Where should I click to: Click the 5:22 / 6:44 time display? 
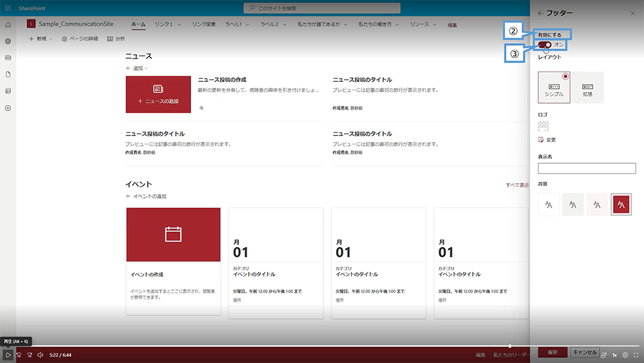click(x=61, y=355)
